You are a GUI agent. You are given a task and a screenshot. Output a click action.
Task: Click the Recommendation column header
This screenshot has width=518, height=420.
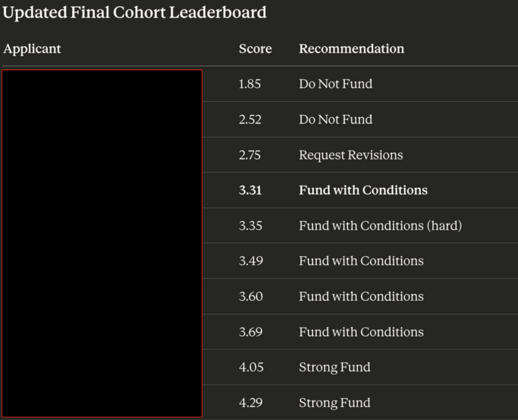tap(351, 49)
